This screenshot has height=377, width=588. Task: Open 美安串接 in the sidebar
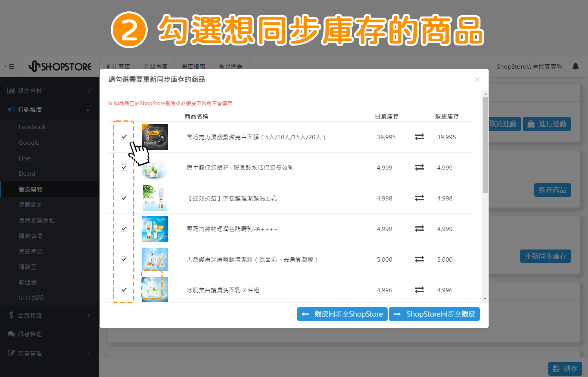[x=31, y=251]
